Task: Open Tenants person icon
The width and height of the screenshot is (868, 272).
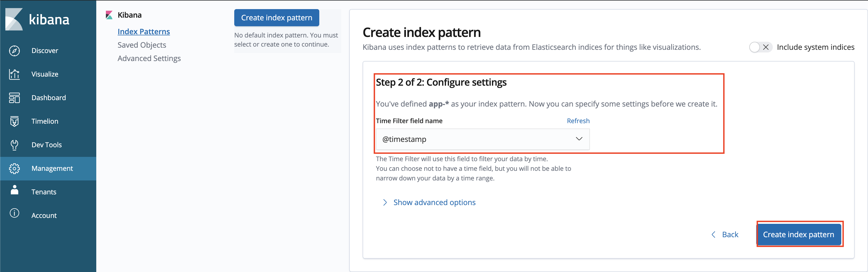Action: pyautogui.click(x=14, y=190)
